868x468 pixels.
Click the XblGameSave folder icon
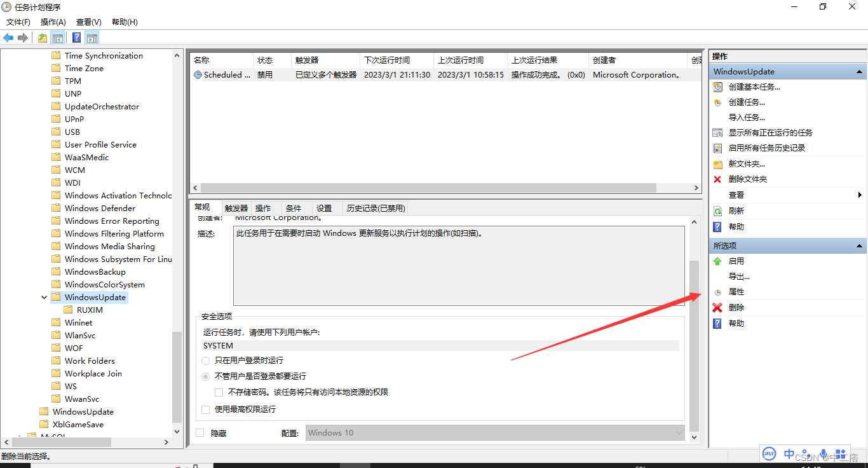coord(44,425)
